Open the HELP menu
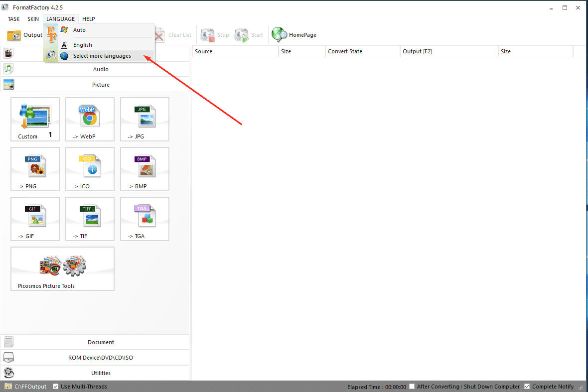This screenshot has height=392, width=588. tap(88, 19)
